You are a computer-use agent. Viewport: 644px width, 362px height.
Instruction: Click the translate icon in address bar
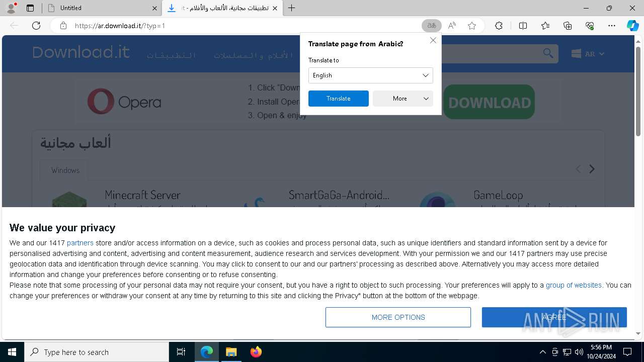click(432, 26)
